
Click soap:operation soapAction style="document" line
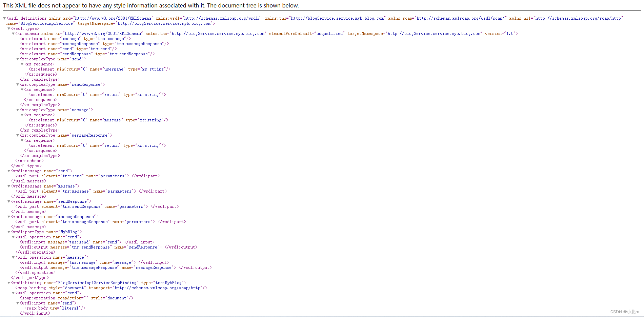77,298
